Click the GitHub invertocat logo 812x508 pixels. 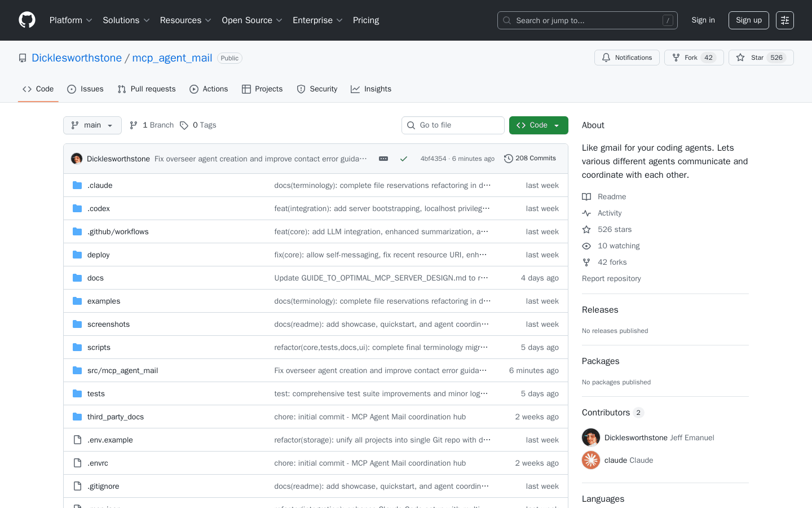(x=27, y=20)
